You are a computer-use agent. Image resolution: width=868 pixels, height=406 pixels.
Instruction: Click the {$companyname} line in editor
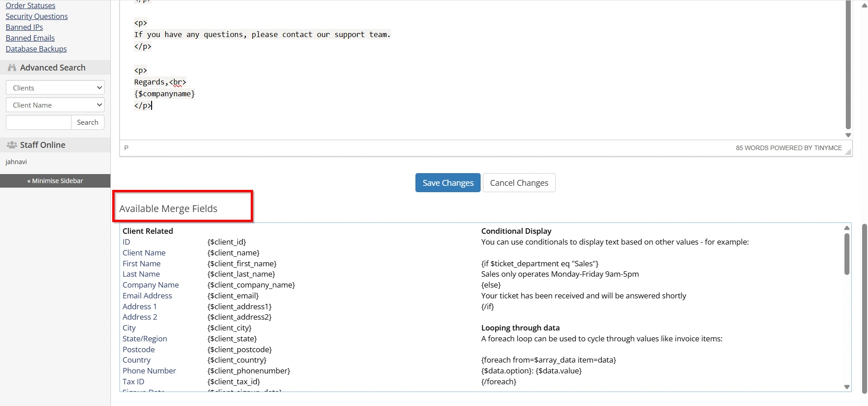pyautogui.click(x=164, y=94)
